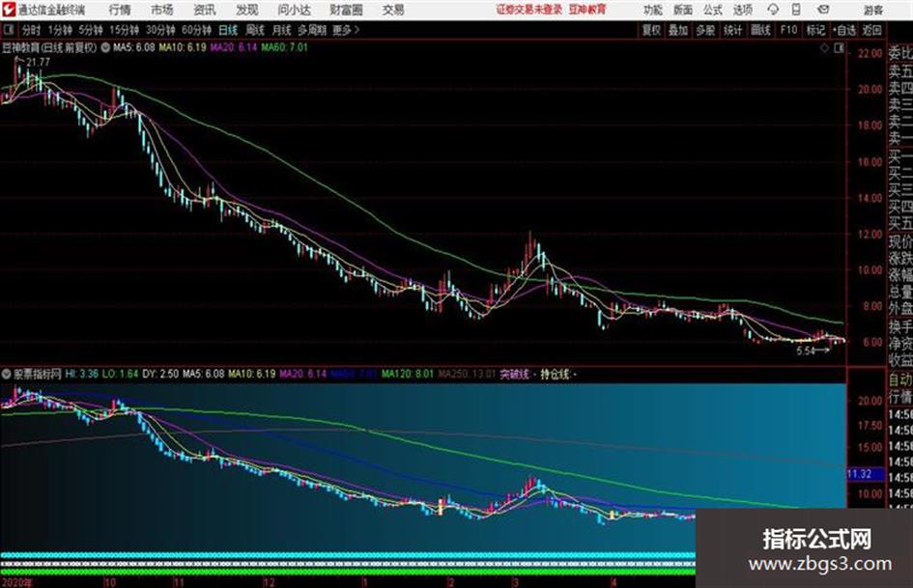The height and width of the screenshot is (588, 913).
Task: Open the 行情 menu
Action: (120, 10)
